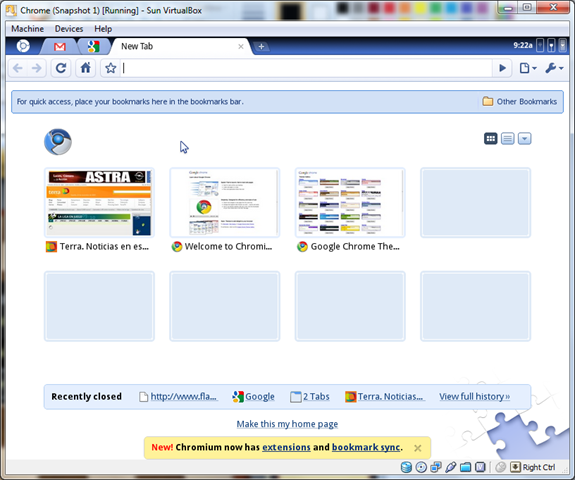Click the VirtualBox optical disc status icon
Image resolution: width=575 pixels, height=480 pixels.
point(421,467)
